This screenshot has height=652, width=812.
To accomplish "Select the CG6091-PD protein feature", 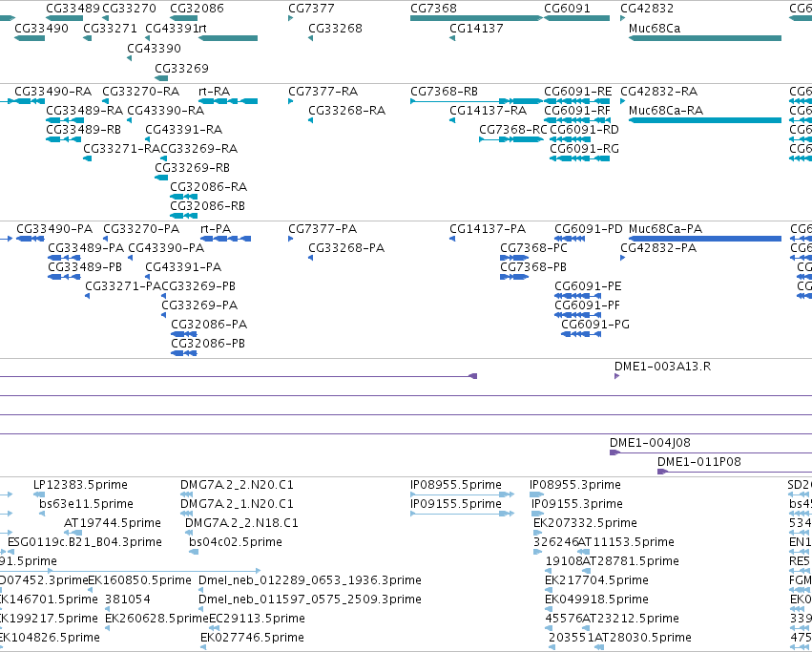I will coord(570,239).
